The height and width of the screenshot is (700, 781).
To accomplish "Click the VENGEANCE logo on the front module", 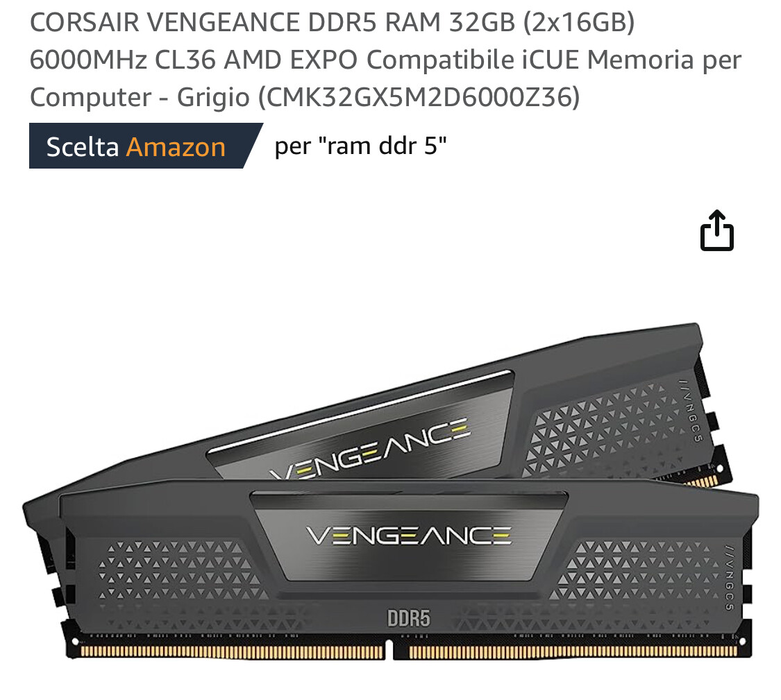I will point(408,536).
